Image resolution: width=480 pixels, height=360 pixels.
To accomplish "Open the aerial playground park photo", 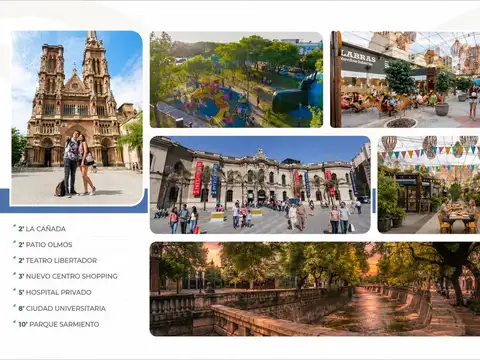I will pyautogui.click(x=236, y=80).
